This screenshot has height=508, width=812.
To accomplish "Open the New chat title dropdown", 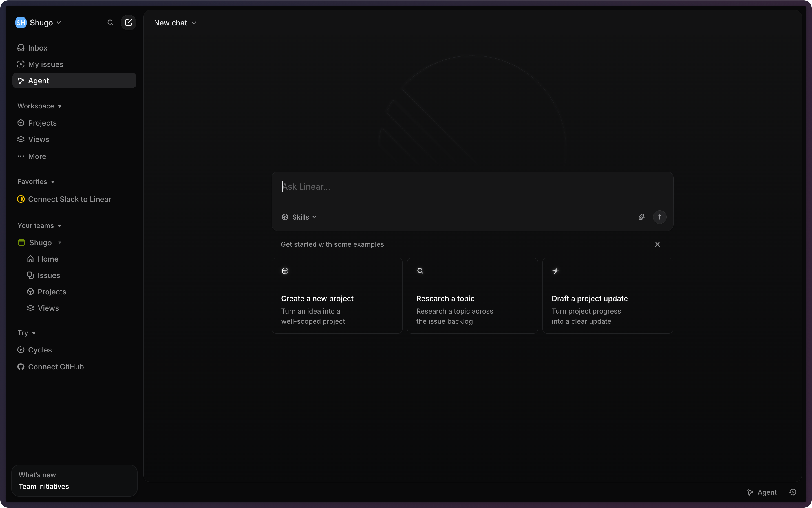I will click(x=175, y=23).
